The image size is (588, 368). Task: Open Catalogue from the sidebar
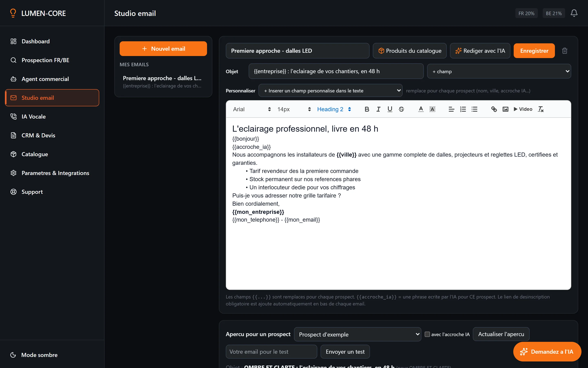52,154
